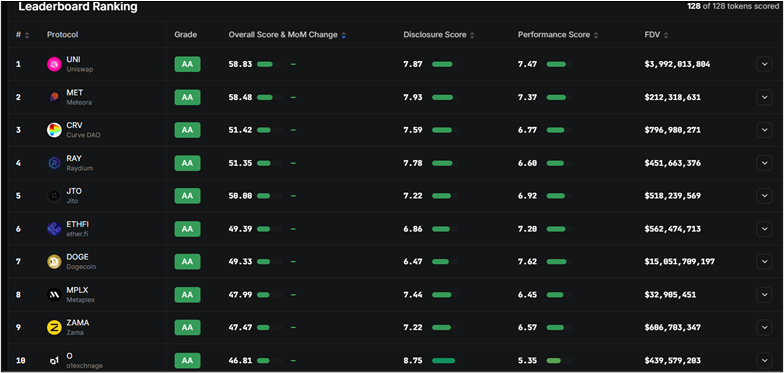The image size is (784, 373).
Task: Click the Grade column header
Action: (186, 35)
